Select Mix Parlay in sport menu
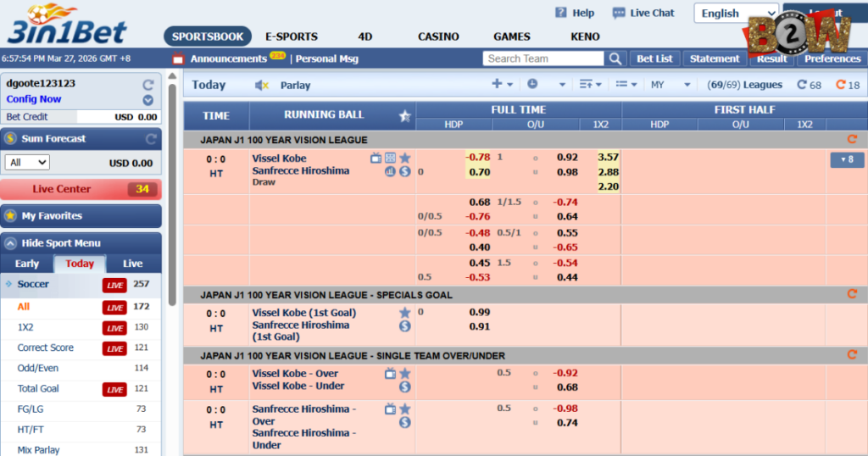868x456 pixels. pos(38,449)
